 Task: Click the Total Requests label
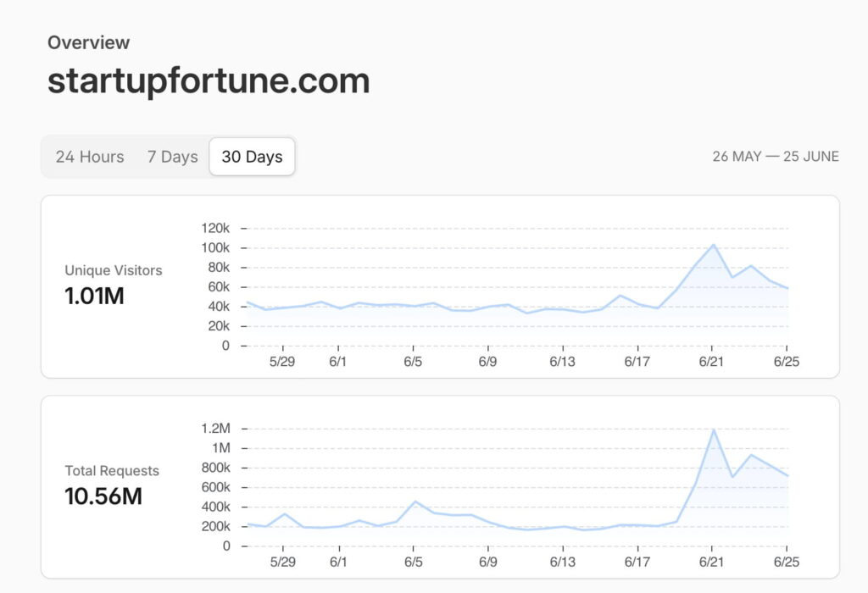pyautogui.click(x=112, y=471)
